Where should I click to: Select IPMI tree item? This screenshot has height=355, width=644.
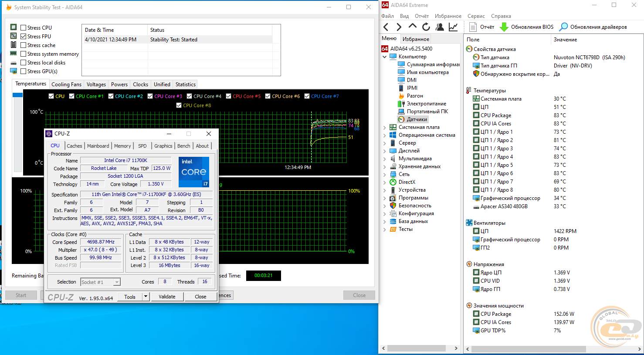click(x=407, y=88)
